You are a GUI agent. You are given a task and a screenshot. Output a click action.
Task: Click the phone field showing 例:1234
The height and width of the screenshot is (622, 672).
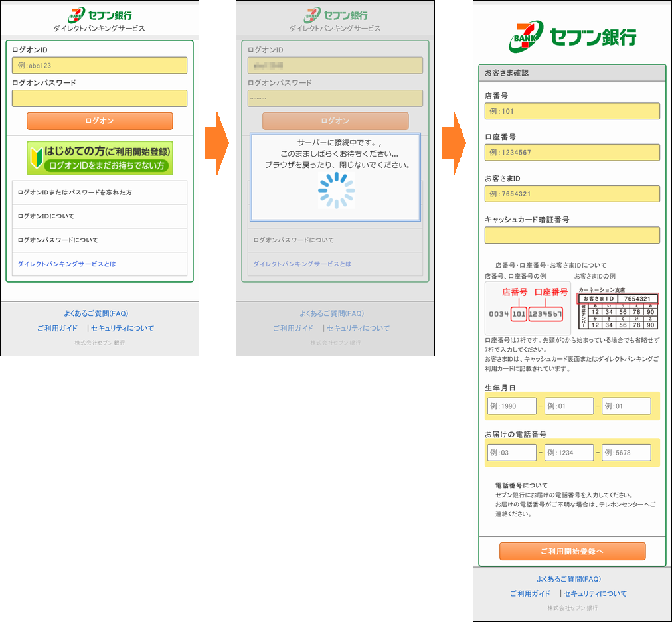coord(569,453)
